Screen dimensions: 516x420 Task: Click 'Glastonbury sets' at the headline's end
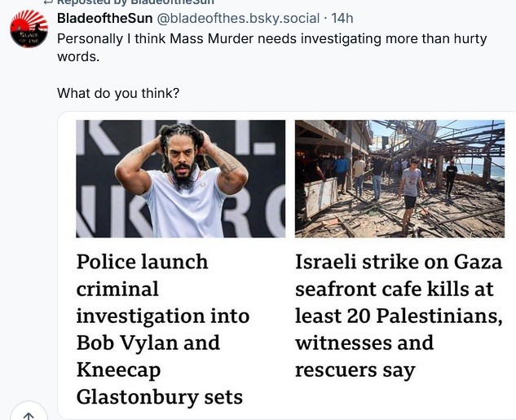tap(159, 396)
